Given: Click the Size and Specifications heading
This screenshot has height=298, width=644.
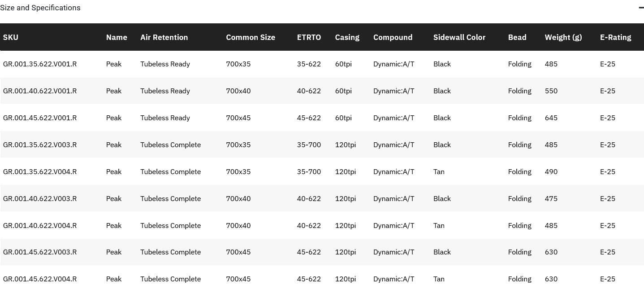Looking at the screenshot, I should 40,8.
